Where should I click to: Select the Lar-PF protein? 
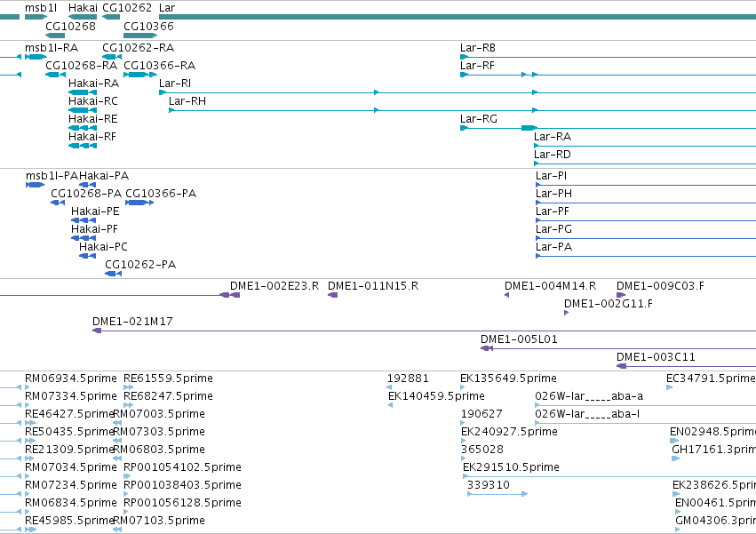553,211
